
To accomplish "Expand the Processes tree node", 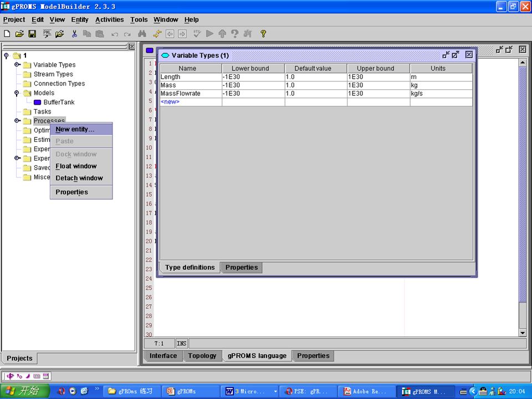I will pyautogui.click(x=17, y=120).
